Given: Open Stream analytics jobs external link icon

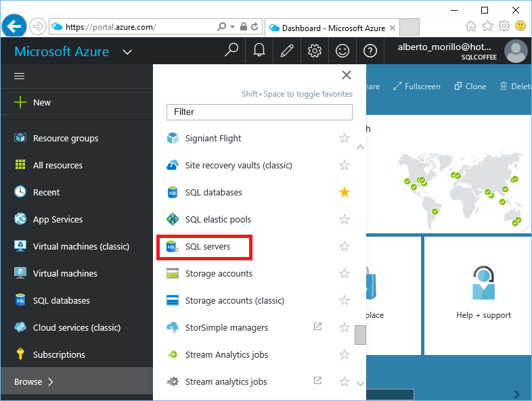Looking at the screenshot, I should (317, 380).
